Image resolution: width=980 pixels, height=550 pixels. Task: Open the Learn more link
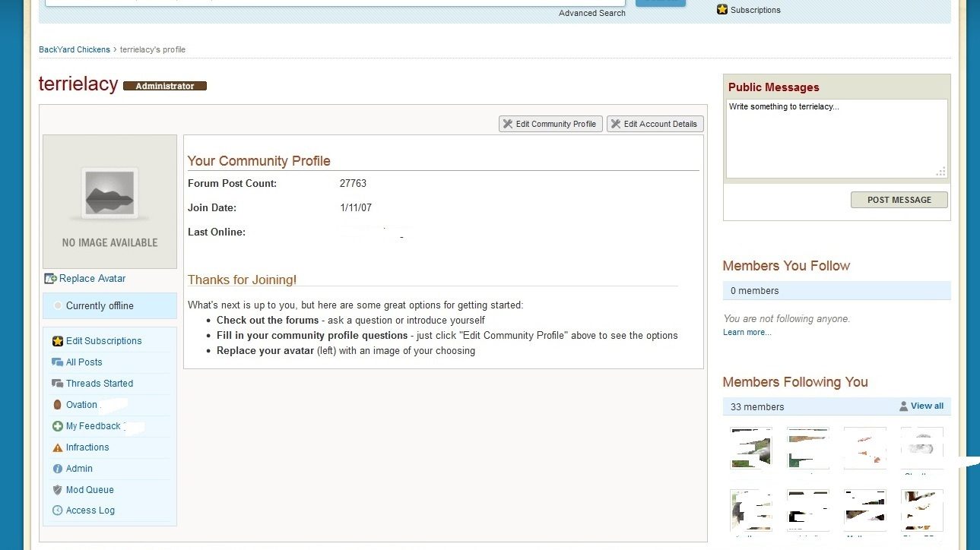click(747, 332)
